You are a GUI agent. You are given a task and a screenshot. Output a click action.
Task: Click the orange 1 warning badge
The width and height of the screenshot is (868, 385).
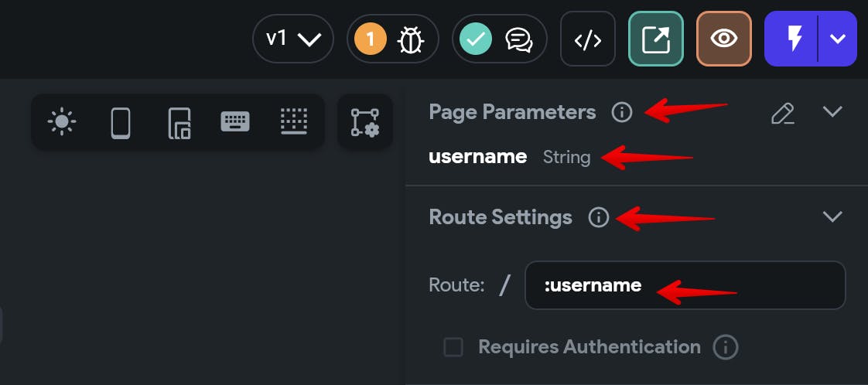click(371, 39)
